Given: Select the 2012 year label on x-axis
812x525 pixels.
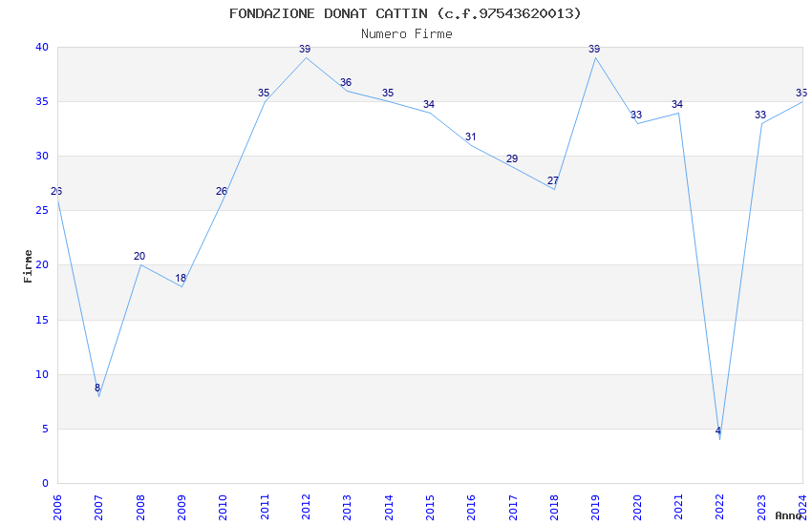Looking at the screenshot, I should (306, 508).
